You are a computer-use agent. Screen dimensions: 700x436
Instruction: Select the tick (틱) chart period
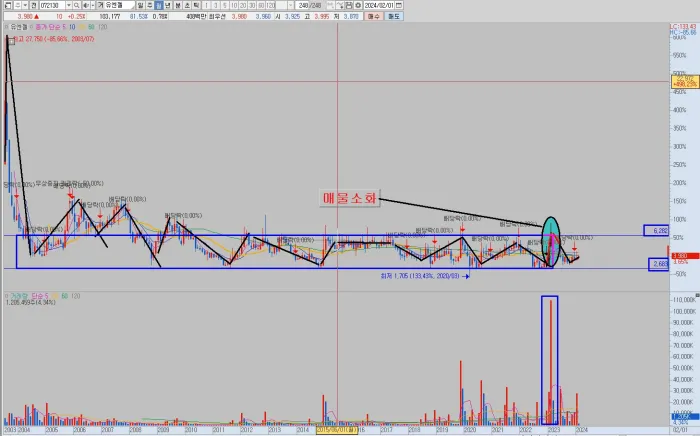pos(196,5)
